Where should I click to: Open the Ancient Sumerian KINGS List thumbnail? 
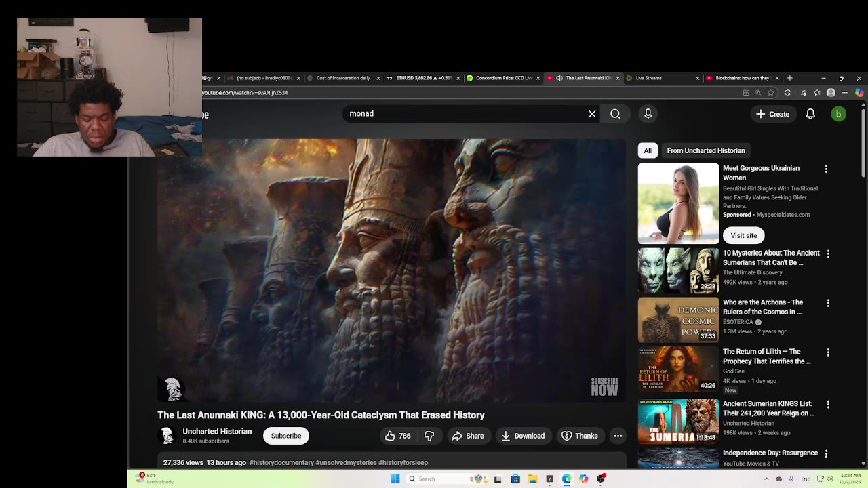pyautogui.click(x=678, y=421)
